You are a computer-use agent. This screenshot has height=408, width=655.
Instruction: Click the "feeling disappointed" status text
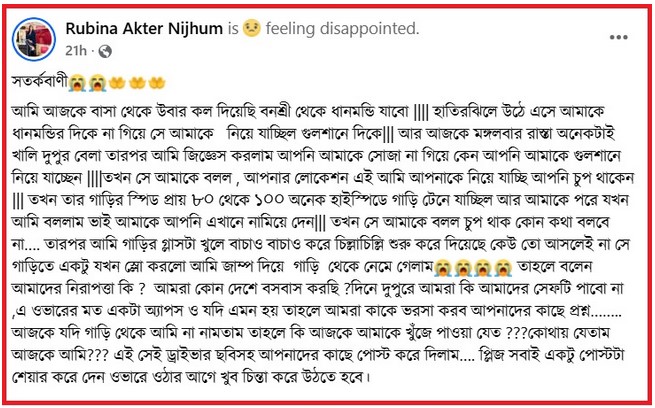343,29
